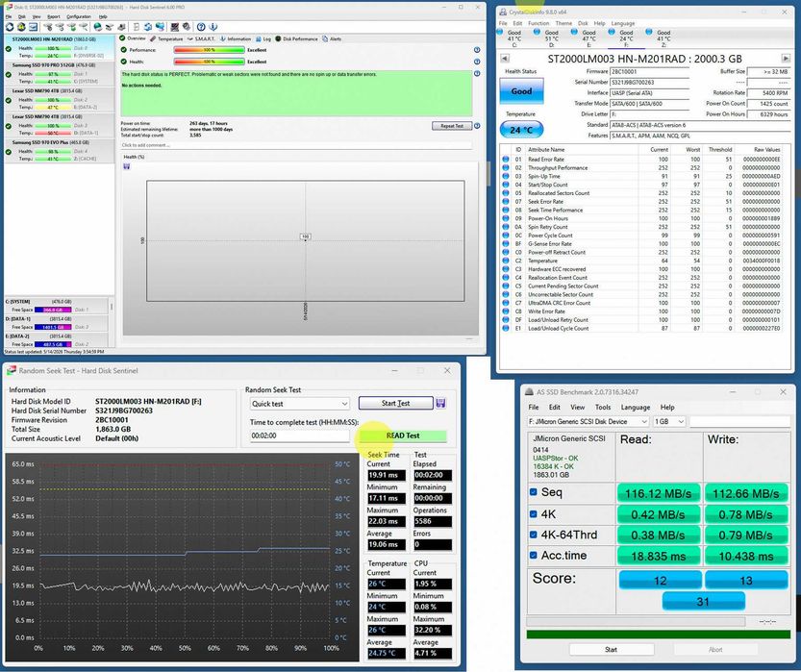Click the previous disk arrow in CrystalDiskInfo
The width and height of the screenshot is (801, 672).
[x=505, y=59]
